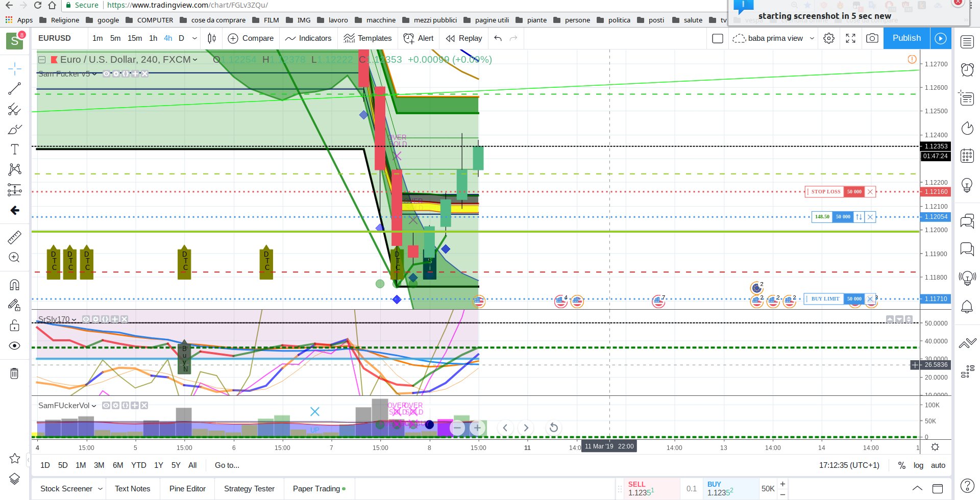Viewport: 980px width, 500px height.
Task: Expand the Stock Screener dropdown
Action: (x=100, y=489)
